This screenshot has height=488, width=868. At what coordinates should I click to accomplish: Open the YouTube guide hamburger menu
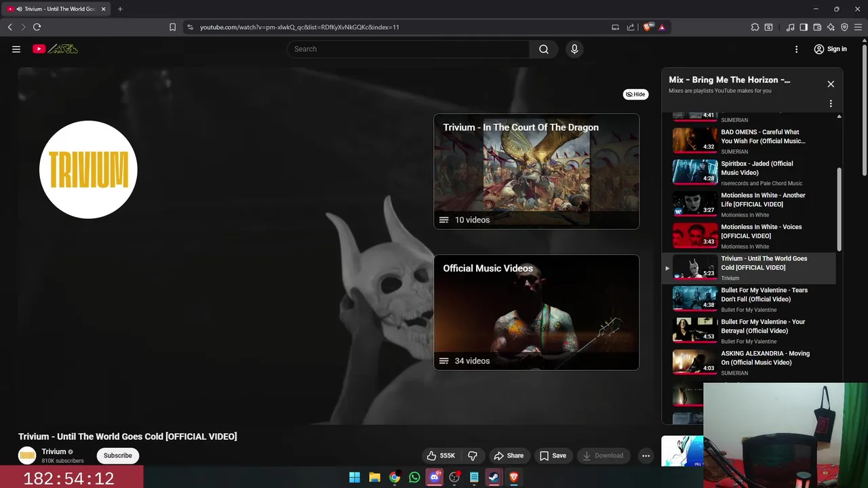[x=16, y=49]
